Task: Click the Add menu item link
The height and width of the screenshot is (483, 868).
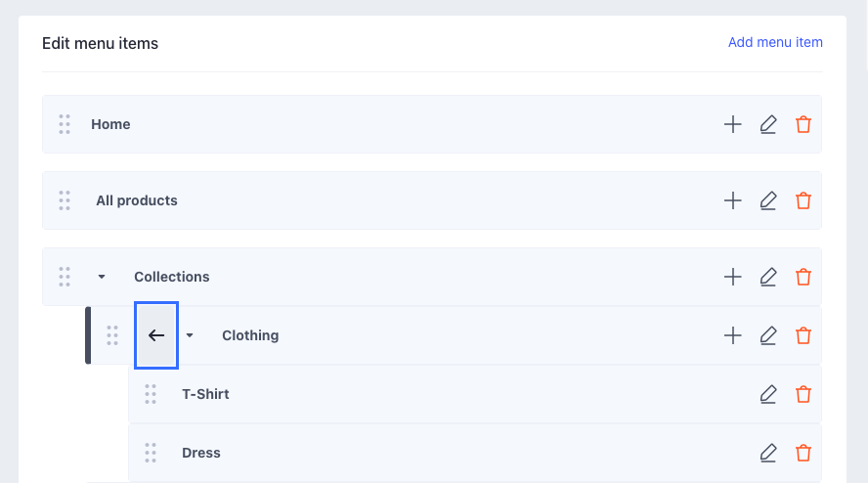Action: tap(775, 42)
